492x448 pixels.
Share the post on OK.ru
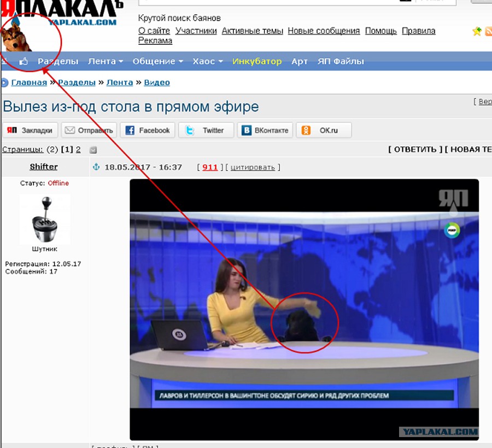(x=324, y=130)
